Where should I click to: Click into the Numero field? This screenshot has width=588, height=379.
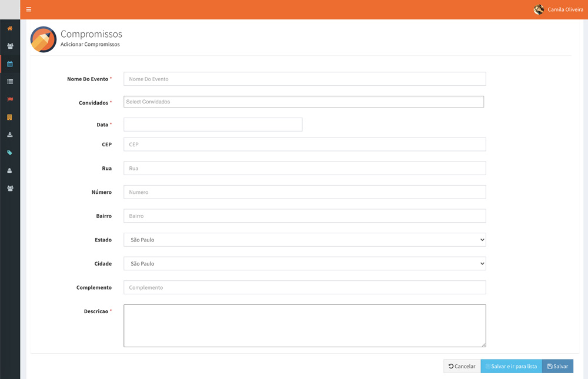coord(305,192)
